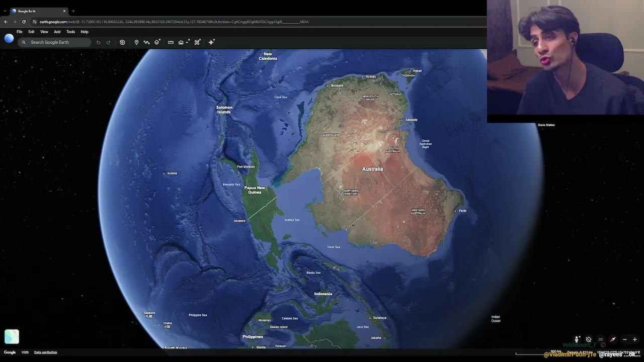Click the Banda Sea label

coord(313,273)
